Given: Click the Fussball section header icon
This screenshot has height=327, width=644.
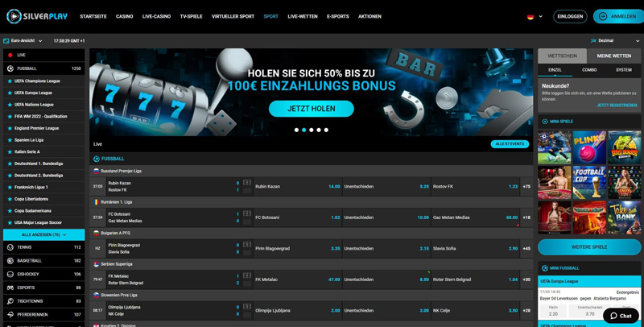Looking at the screenshot, I should 97,159.
